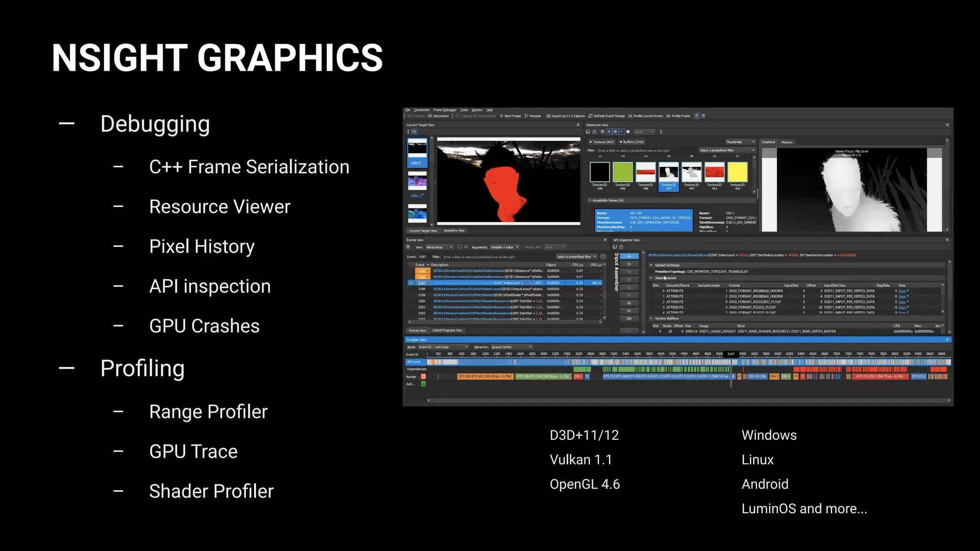Select the IA pipeline stage button
The width and height of the screenshot is (980, 551).
coord(629,256)
